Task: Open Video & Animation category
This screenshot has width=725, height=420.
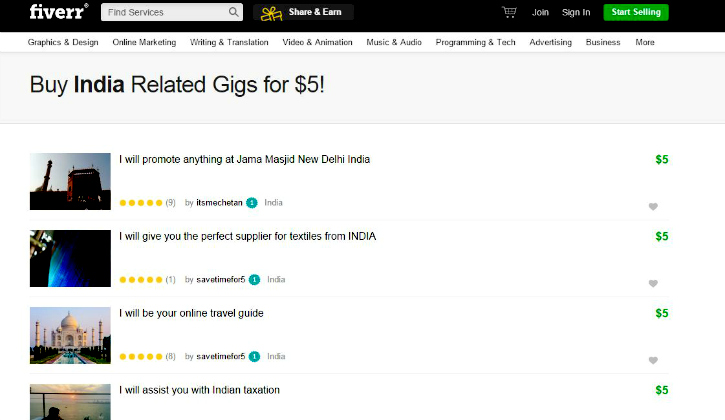Action: click(317, 42)
